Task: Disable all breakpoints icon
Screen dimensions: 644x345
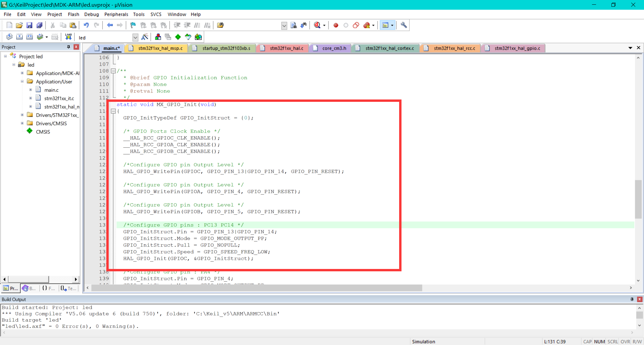Action: [356, 25]
